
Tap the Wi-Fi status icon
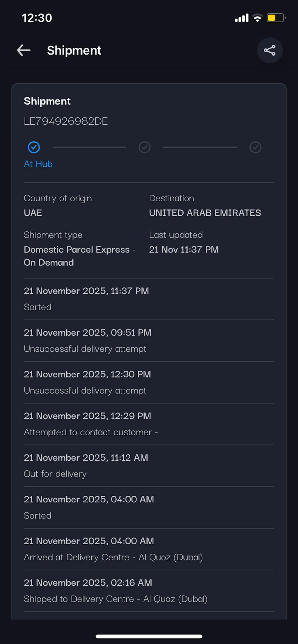click(257, 18)
